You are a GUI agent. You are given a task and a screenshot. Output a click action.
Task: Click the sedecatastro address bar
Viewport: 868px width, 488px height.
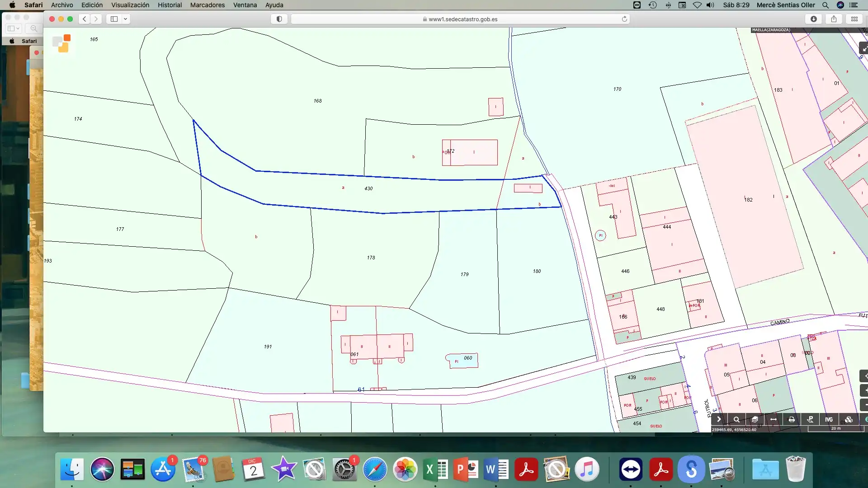[460, 19]
